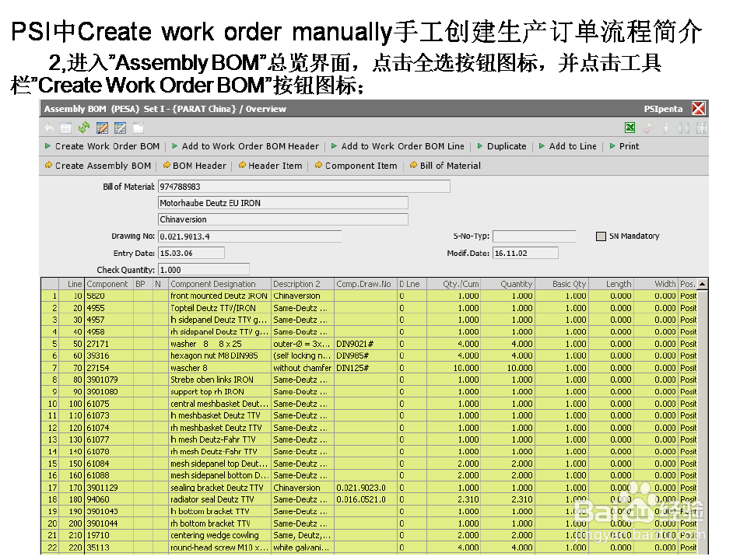This screenshot has width=747, height=560.
Task: Close the Assembly BOM window
Action: pyautogui.click(x=699, y=109)
